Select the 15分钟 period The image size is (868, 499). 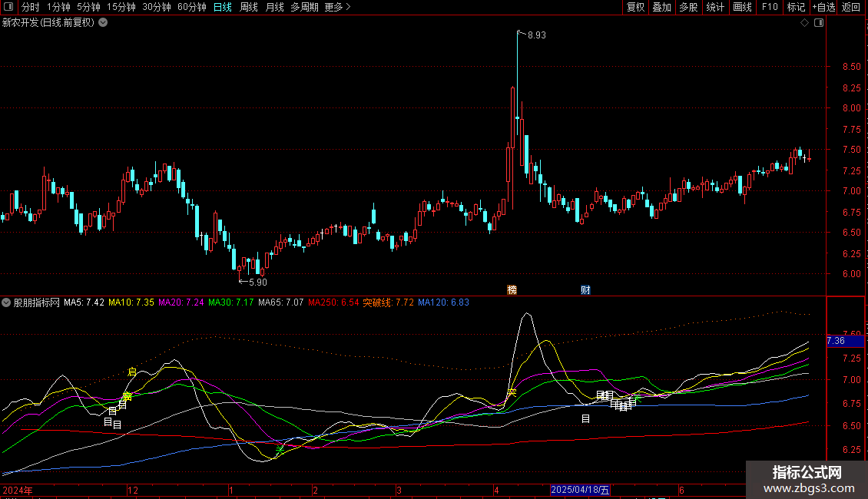click(x=121, y=7)
